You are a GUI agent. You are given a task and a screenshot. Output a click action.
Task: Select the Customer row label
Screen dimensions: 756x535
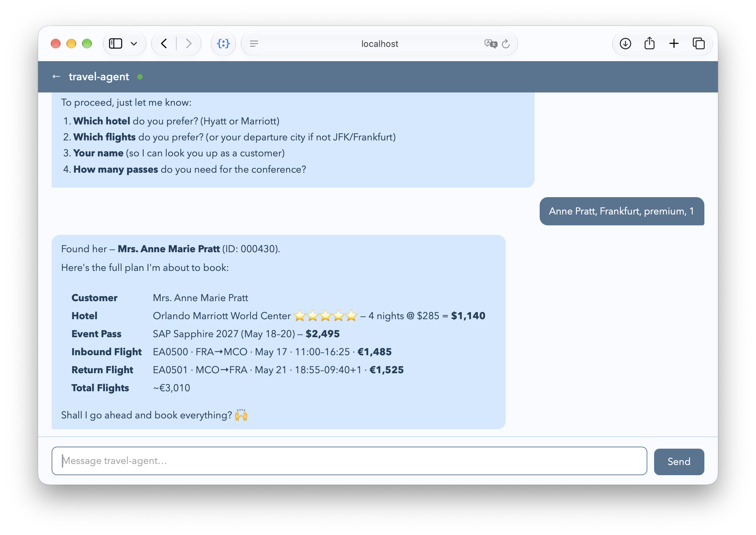94,298
